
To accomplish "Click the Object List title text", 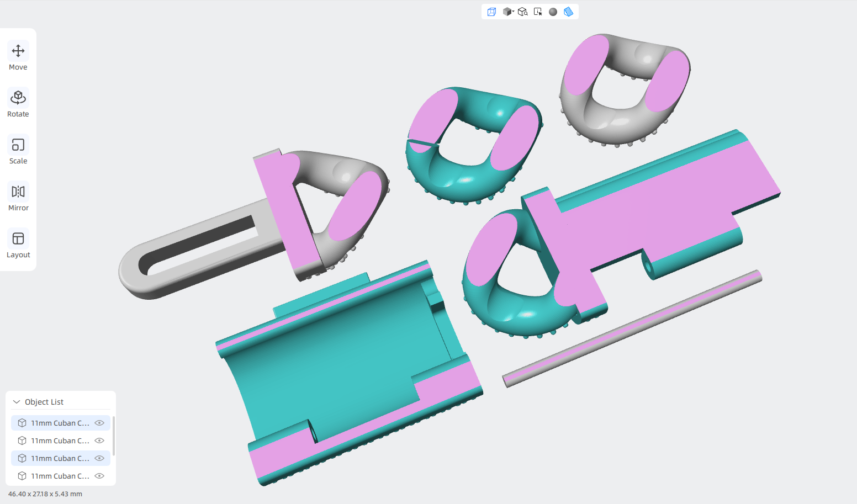I will 44,402.
